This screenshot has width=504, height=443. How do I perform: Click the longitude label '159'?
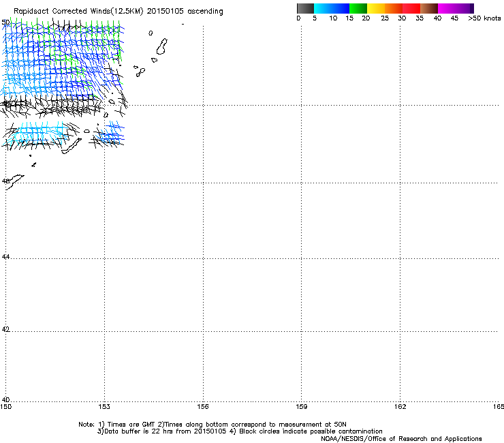click(301, 407)
